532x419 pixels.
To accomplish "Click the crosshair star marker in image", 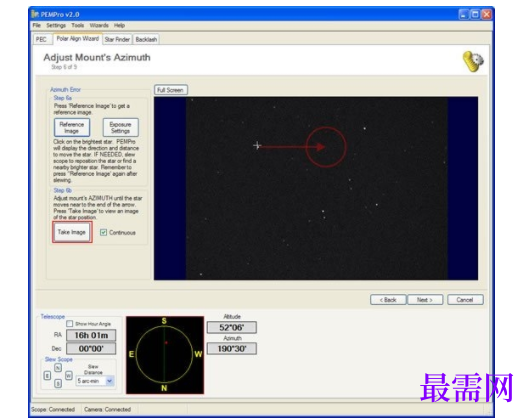I will (257, 146).
